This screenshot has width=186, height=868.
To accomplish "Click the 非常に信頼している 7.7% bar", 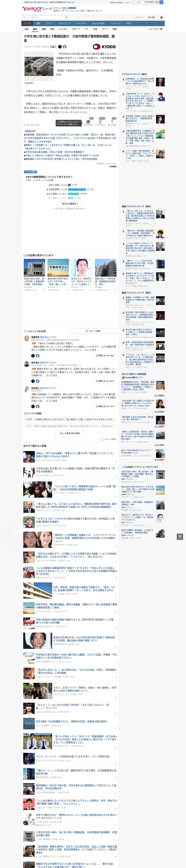I will tap(69, 185).
